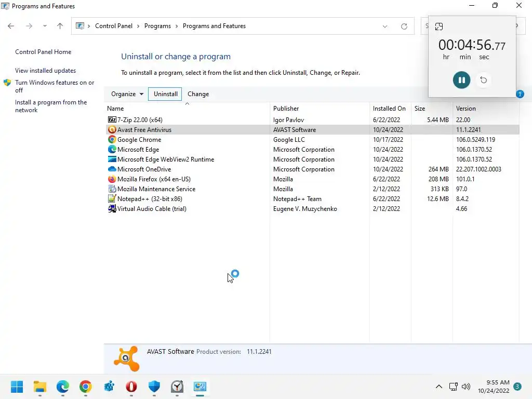Open Opera browser from the taskbar

pyautogui.click(x=131, y=387)
